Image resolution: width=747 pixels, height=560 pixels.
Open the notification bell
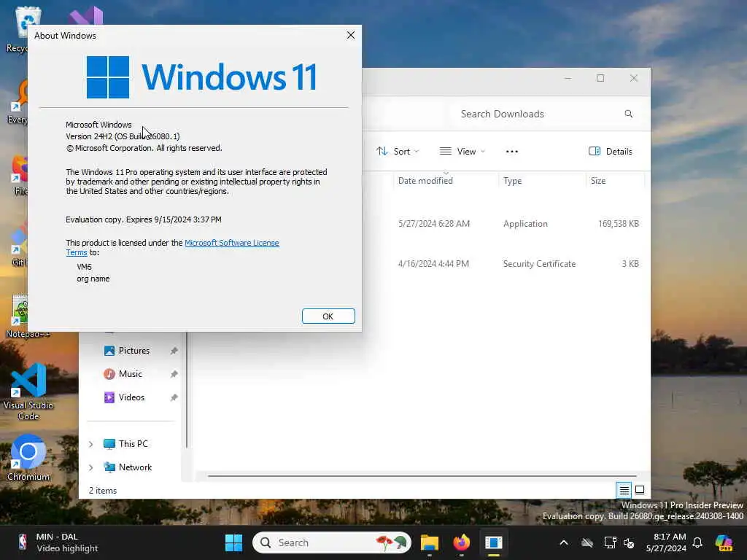[x=697, y=542]
